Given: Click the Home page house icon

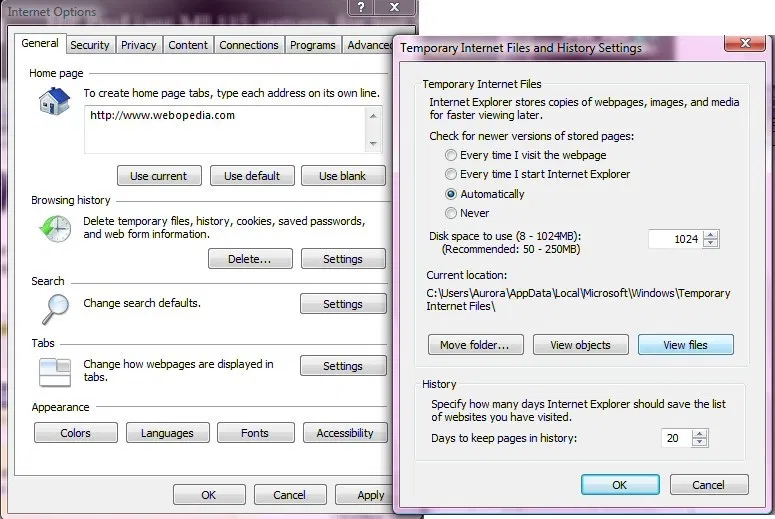Looking at the screenshot, I should [x=51, y=101].
